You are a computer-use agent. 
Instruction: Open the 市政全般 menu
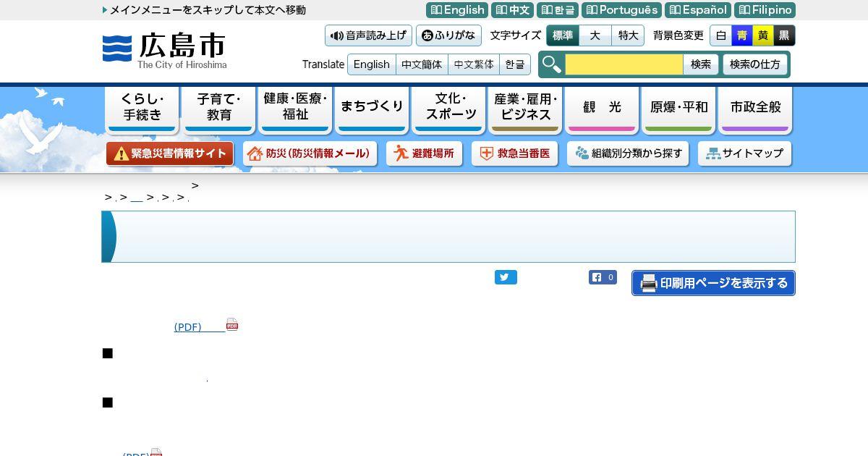[755, 109]
